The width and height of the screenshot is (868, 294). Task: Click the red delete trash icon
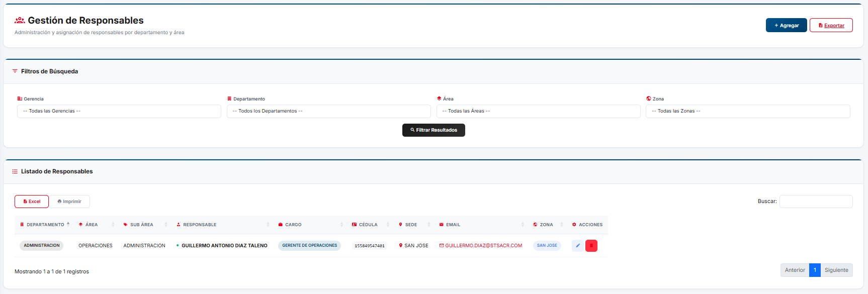591,246
